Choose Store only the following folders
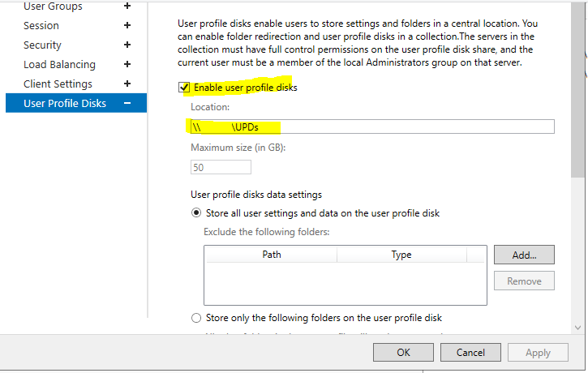 (x=196, y=318)
